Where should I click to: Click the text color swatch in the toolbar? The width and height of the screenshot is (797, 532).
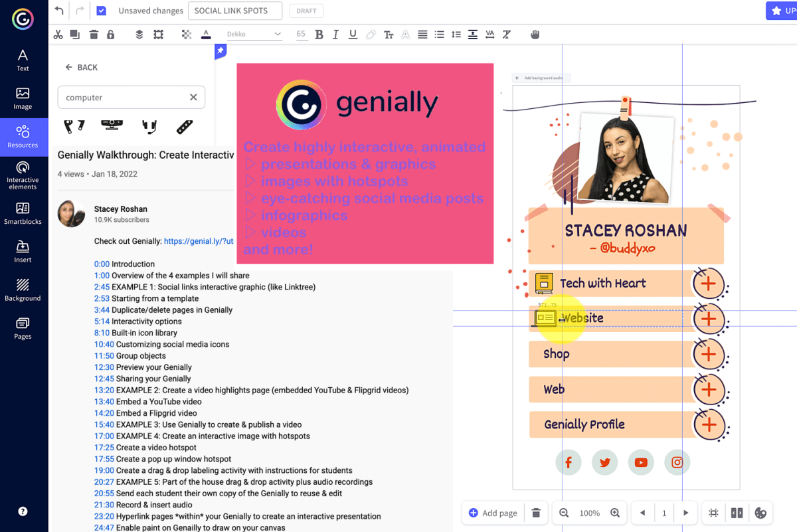(x=205, y=34)
